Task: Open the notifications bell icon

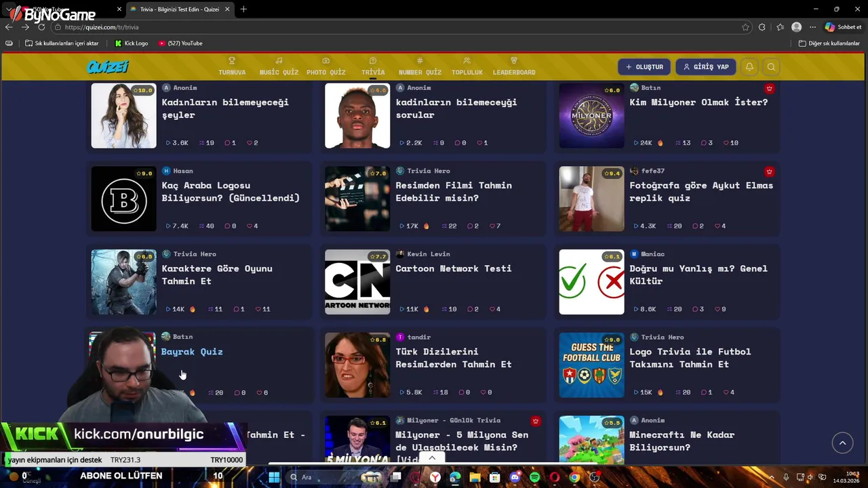Action: [x=749, y=67]
